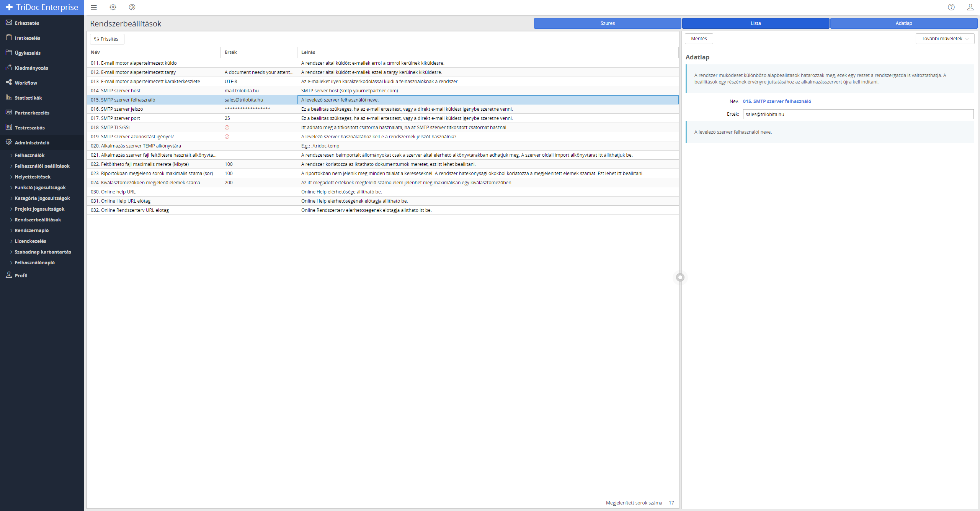980x511 pixels.
Task: Open the help question mark icon
Action: click(x=951, y=7)
